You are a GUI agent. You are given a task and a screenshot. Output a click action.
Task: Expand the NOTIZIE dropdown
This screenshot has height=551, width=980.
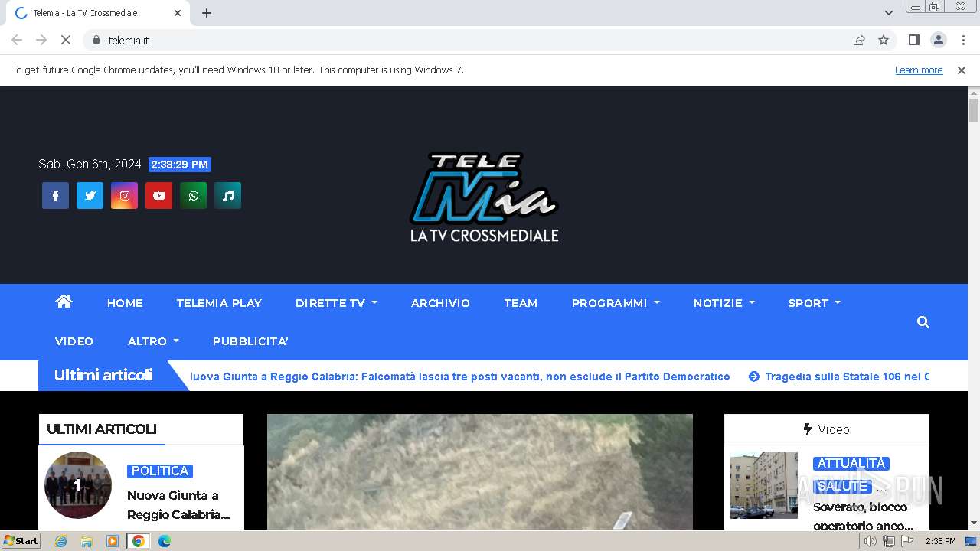click(x=724, y=303)
